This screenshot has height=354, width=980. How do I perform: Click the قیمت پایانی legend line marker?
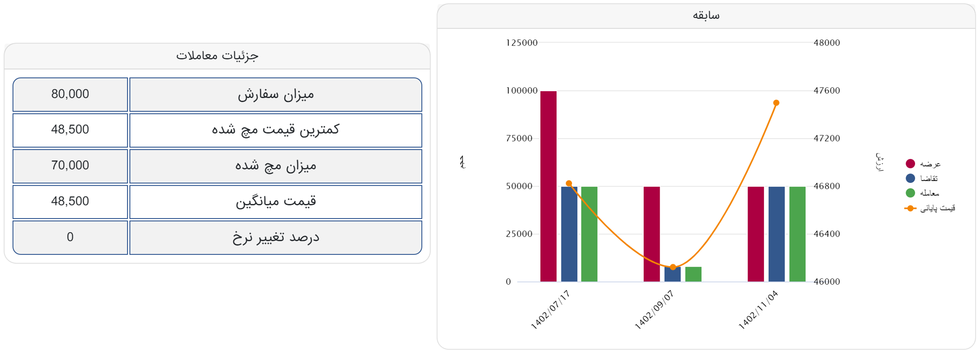910,208
